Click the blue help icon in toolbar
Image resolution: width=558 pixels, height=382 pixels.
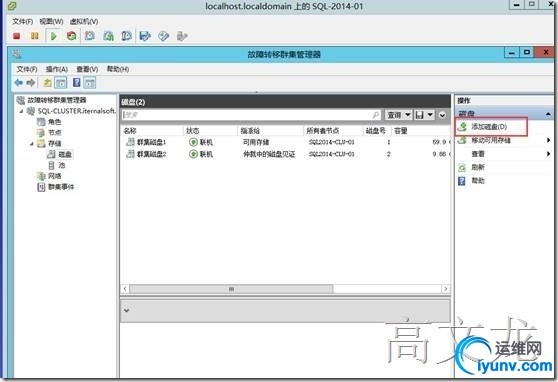click(77, 83)
